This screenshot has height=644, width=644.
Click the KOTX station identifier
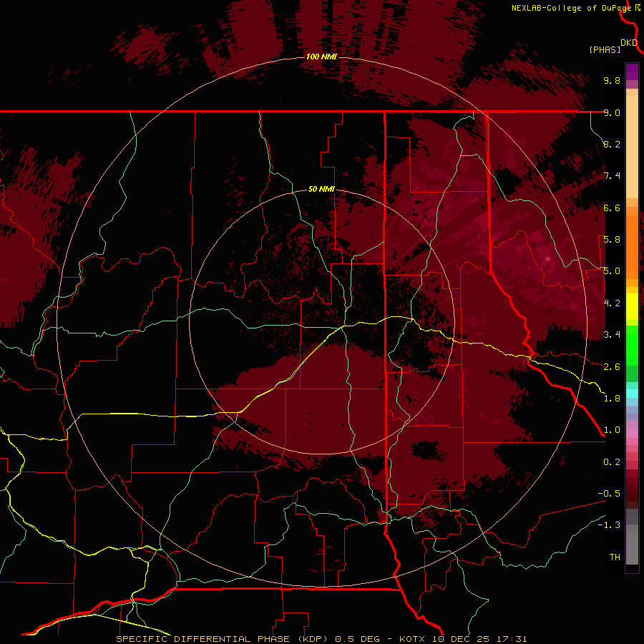414,639
